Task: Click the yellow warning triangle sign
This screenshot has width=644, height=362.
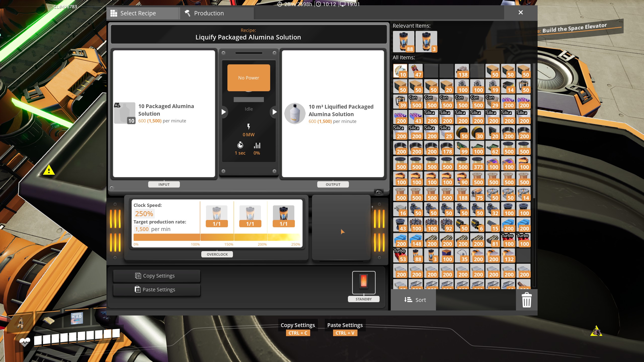Action: point(49,170)
